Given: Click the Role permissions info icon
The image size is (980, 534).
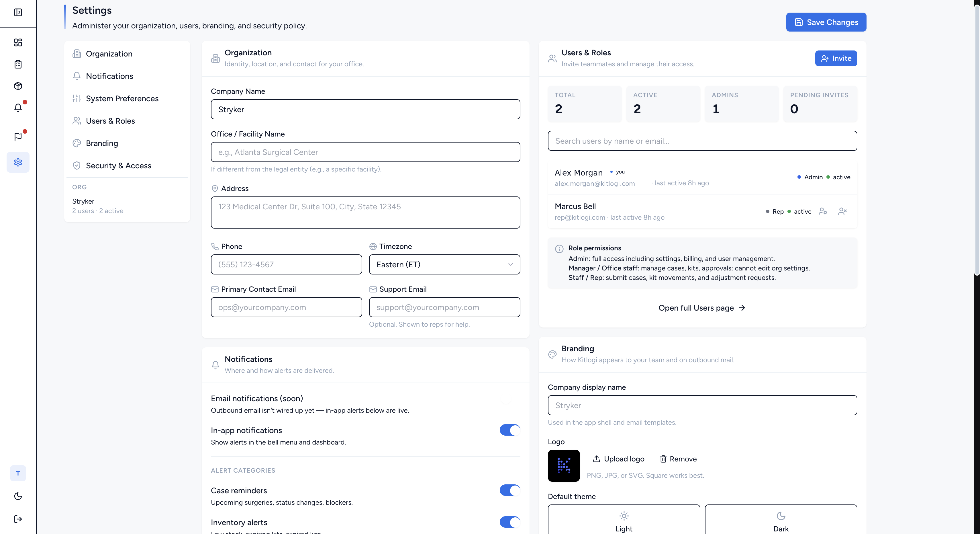Looking at the screenshot, I should (559, 249).
